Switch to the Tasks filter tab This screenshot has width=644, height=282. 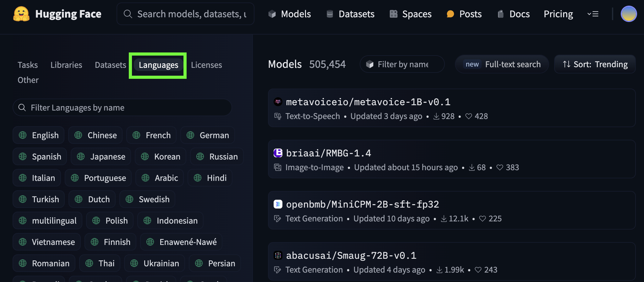click(28, 65)
